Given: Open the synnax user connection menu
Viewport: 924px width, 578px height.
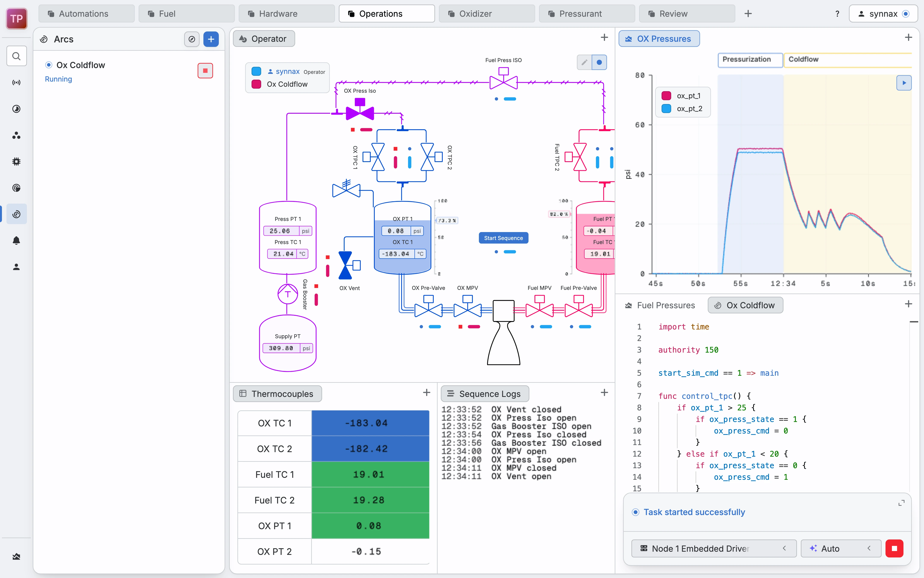Looking at the screenshot, I should [x=883, y=14].
